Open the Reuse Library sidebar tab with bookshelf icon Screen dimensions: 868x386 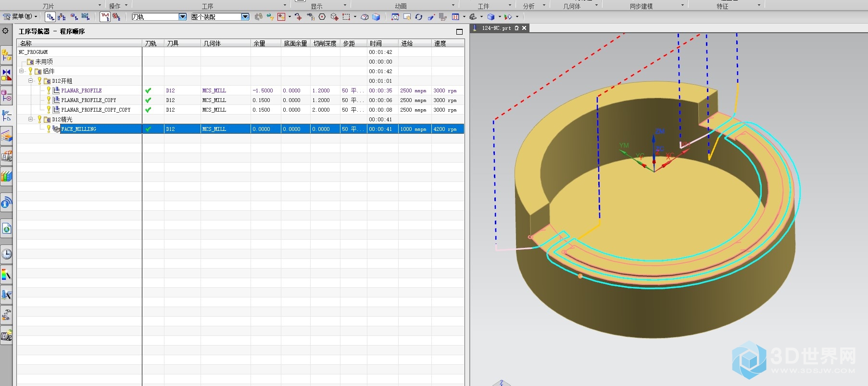[6, 177]
